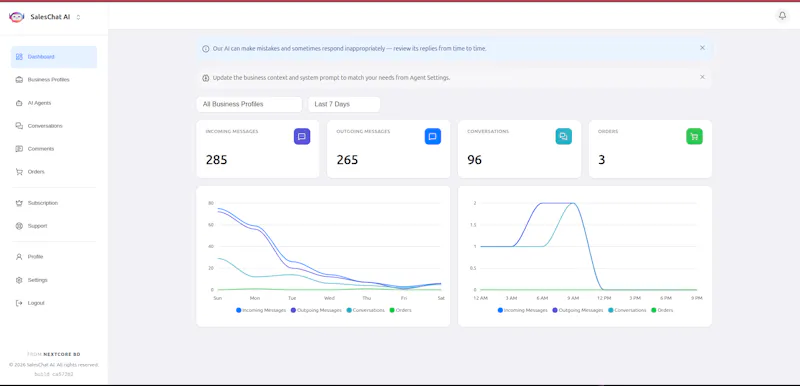Open Settings page label
The width and height of the screenshot is (800, 386).
pyautogui.click(x=38, y=280)
